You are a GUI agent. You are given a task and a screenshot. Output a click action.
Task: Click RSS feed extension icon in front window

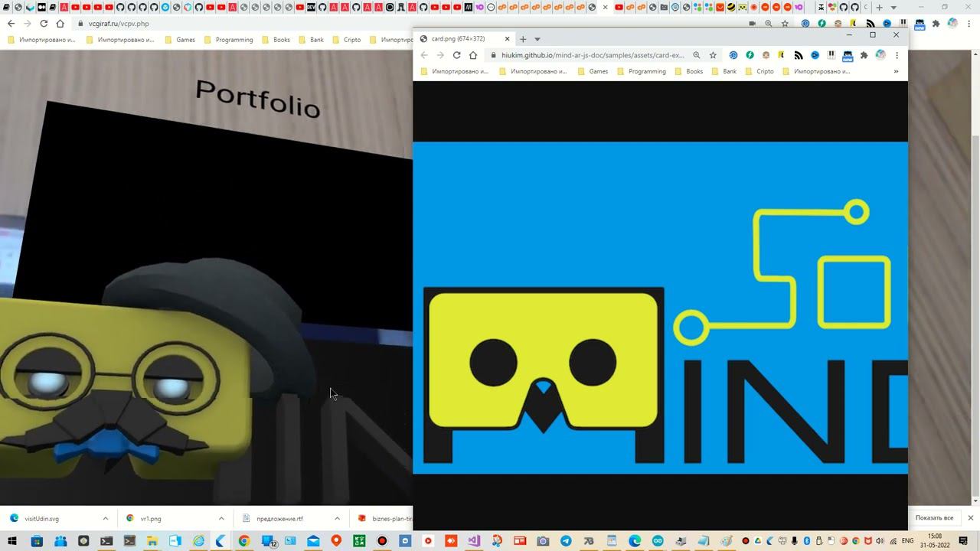(x=799, y=55)
